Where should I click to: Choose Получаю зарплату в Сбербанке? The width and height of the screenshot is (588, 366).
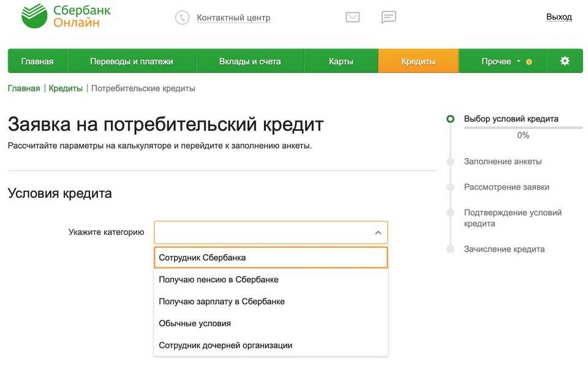tap(270, 302)
